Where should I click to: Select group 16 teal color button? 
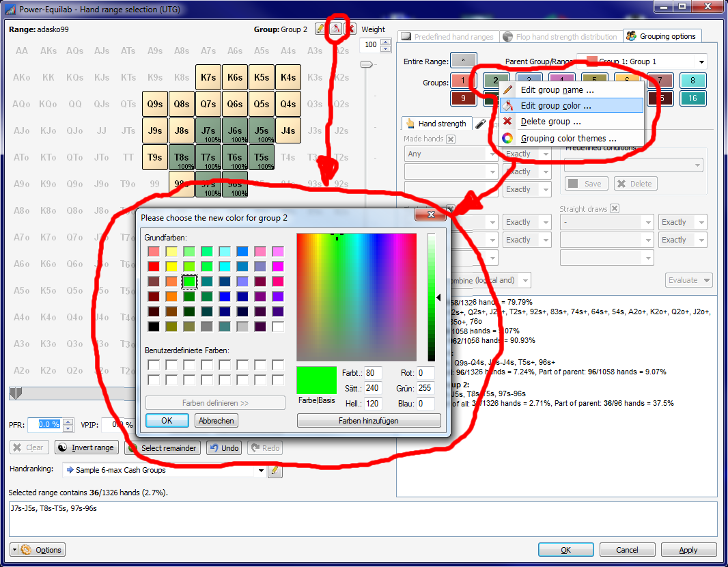(692, 98)
